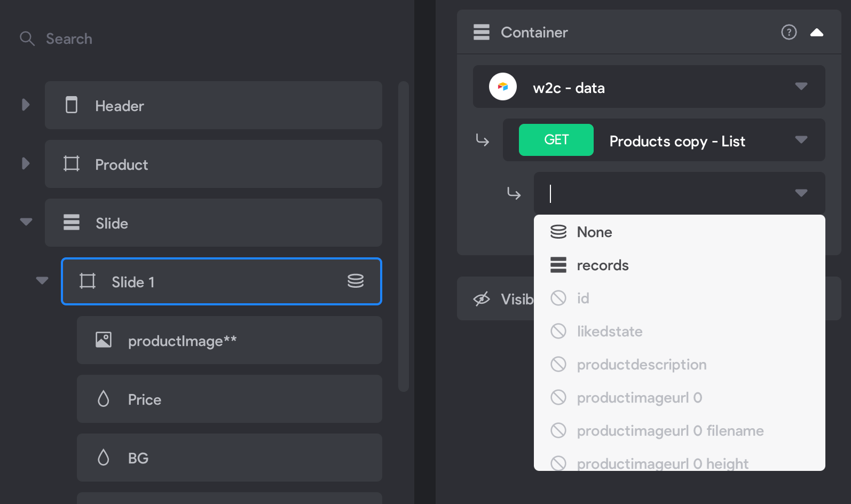The width and height of the screenshot is (851, 504).
Task: Click the frame icon next to Product
Action: point(72,163)
